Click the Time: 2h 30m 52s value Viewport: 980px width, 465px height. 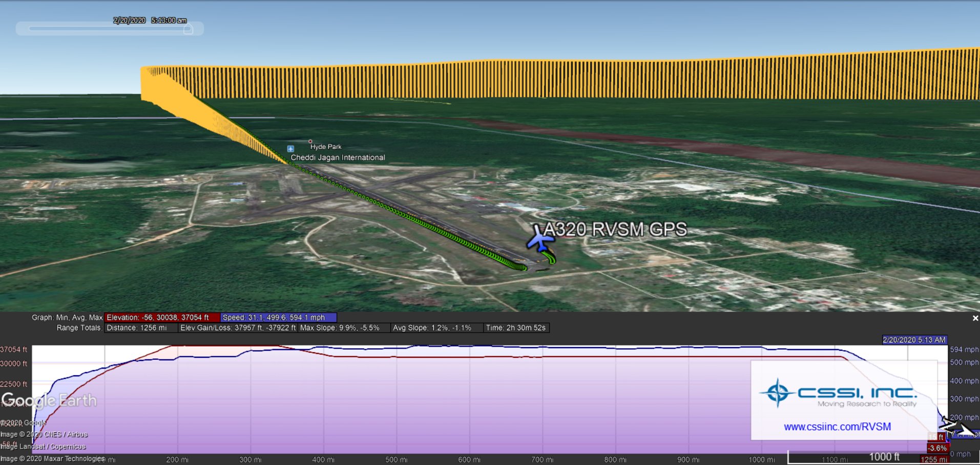pos(516,328)
